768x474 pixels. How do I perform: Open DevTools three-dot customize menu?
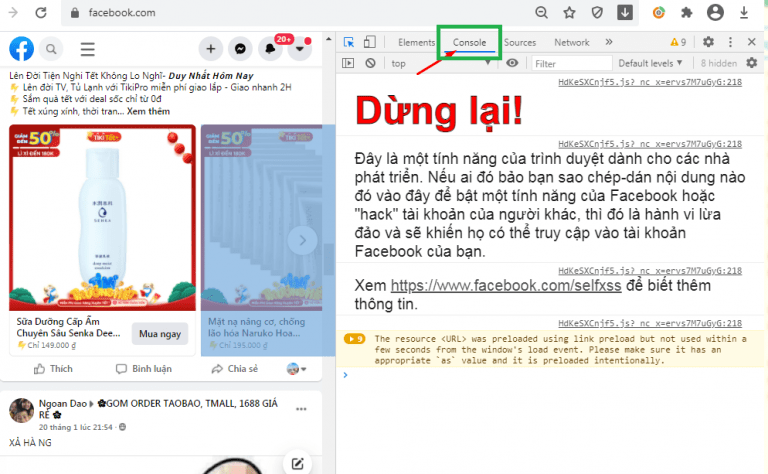point(730,42)
